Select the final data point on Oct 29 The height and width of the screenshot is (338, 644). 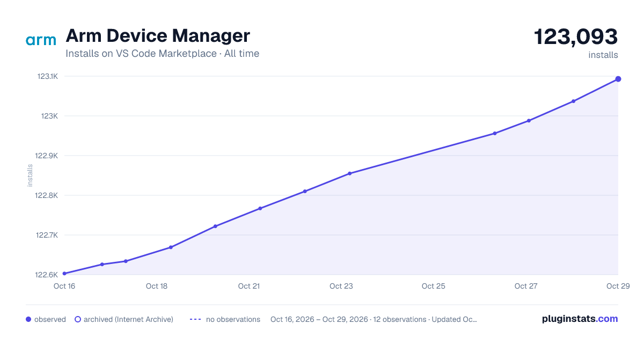618,79
